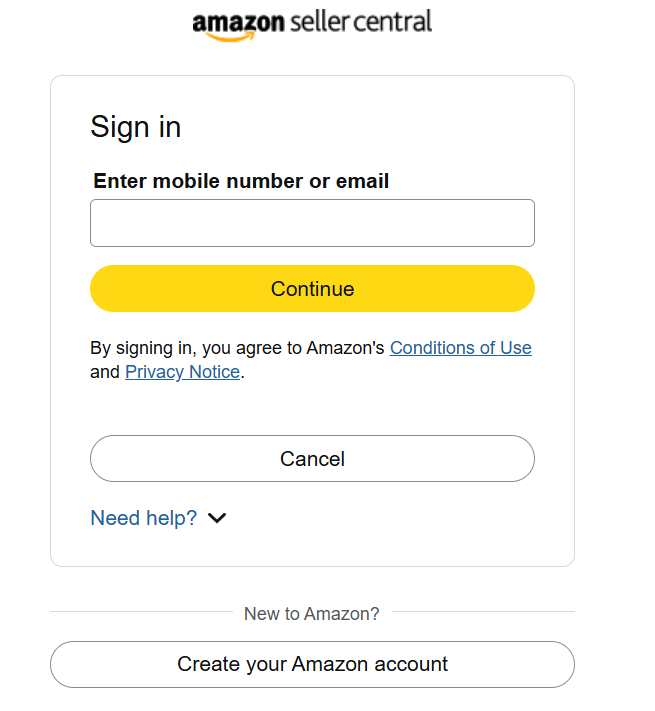
Task: Click the word "and" before Privacy Notice
Action: point(105,372)
